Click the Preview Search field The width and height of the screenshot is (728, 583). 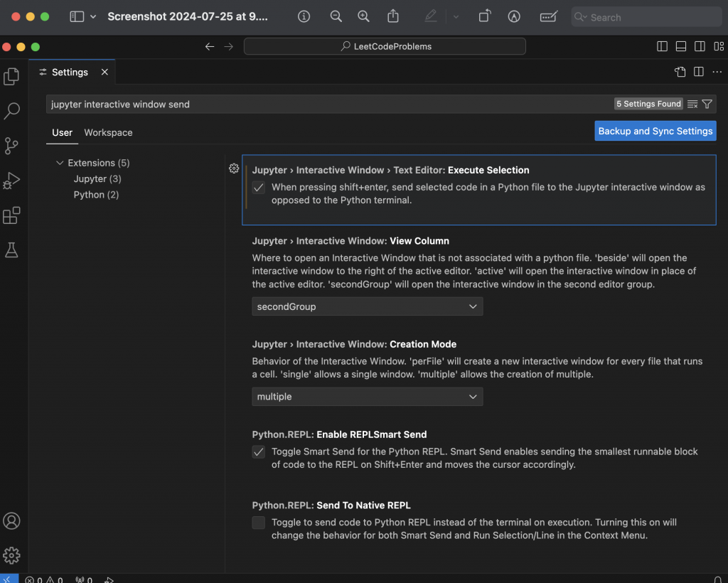pos(646,17)
